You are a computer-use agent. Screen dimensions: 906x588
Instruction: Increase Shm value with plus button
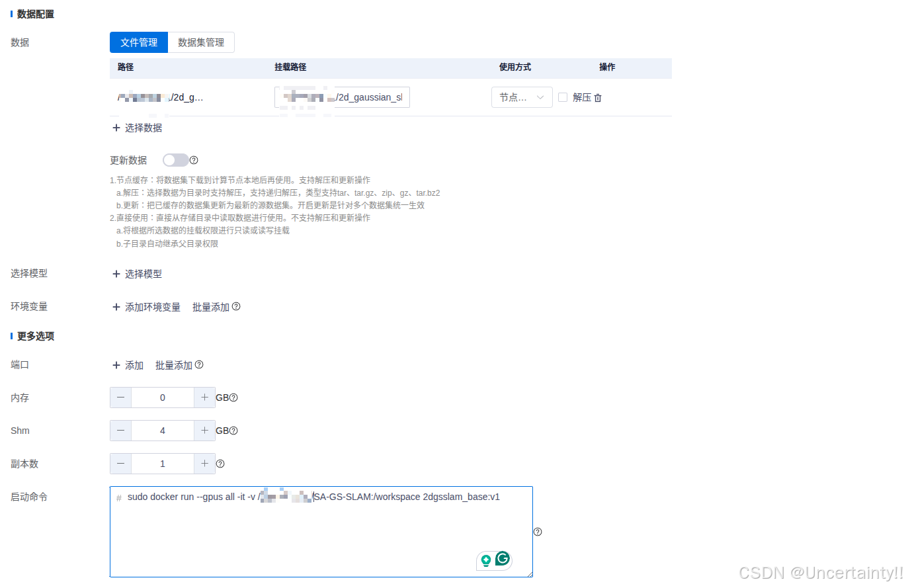(x=204, y=431)
